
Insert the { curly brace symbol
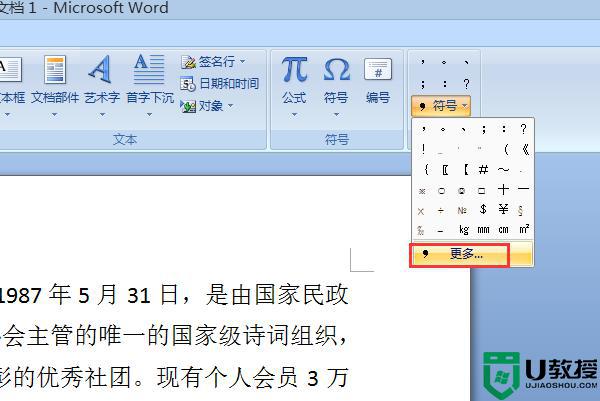(426, 169)
